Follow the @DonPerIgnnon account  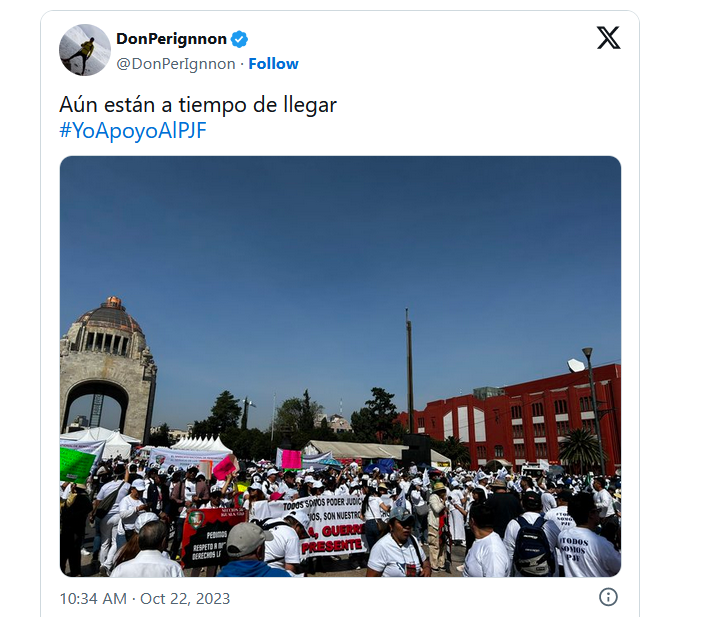click(273, 64)
